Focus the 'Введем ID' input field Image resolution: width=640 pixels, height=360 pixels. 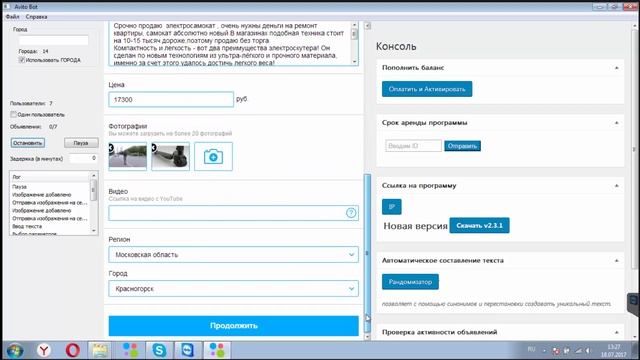413,146
